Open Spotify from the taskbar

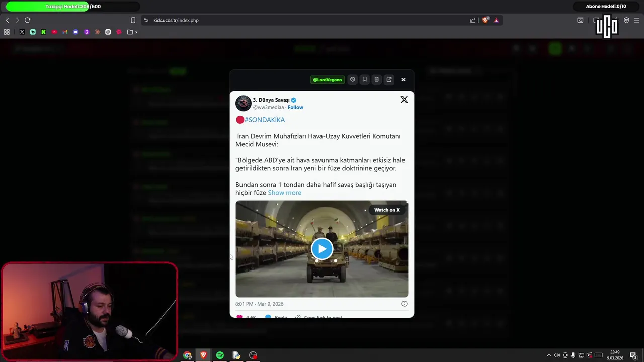coord(220,355)
